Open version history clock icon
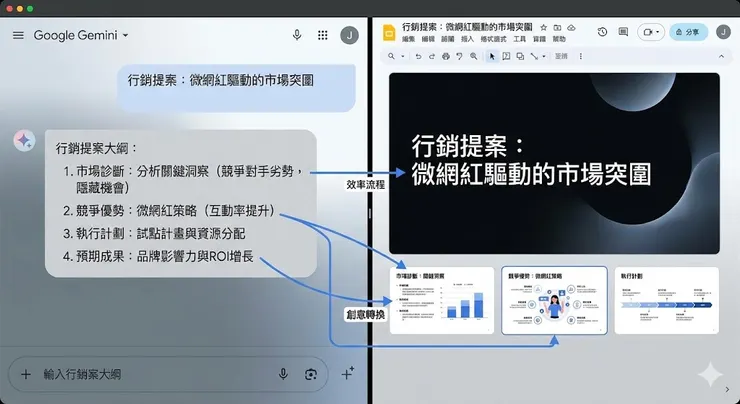Image resolution: width=740 pixels, height=404 pixels. coord(602,32)
